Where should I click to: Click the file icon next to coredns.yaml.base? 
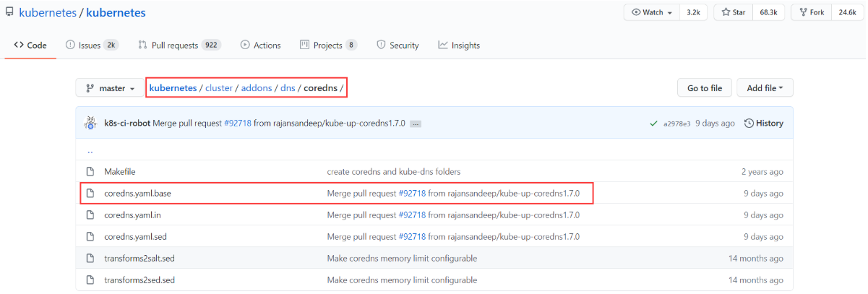(90, 194)
